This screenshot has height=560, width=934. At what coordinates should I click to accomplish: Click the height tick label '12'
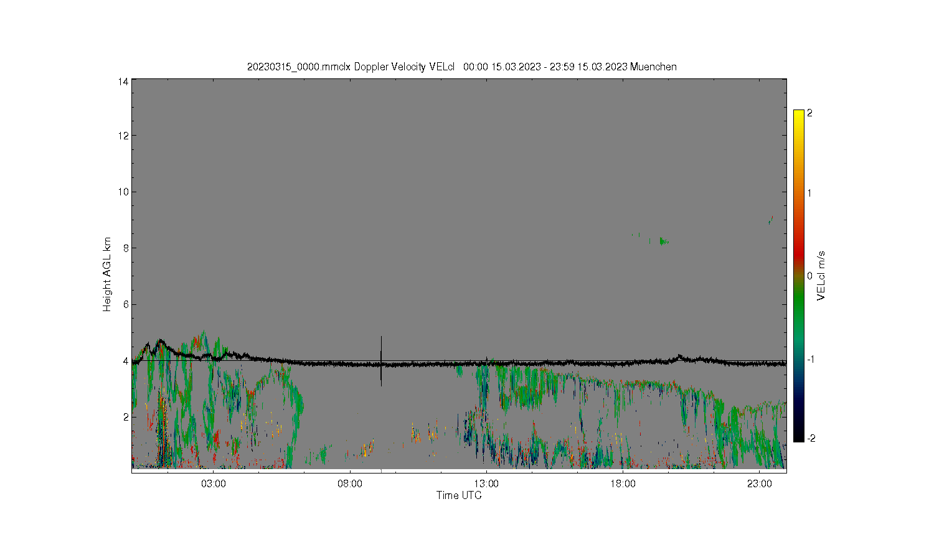tap(123, 136)
